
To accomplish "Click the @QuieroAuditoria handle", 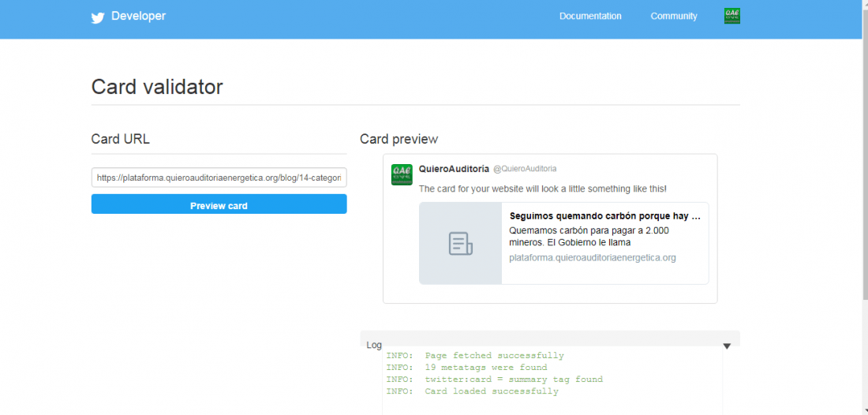I will 525,168.
